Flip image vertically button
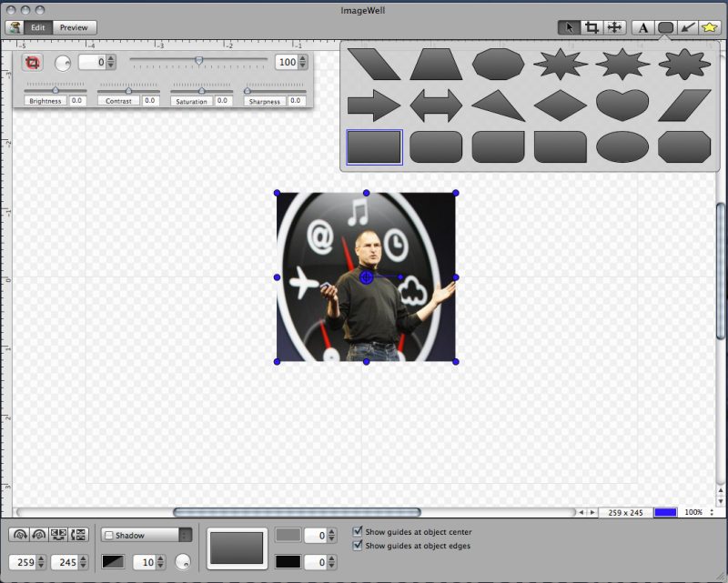The height and width of the screenshot is (583, 728). [x=78, y=535]
